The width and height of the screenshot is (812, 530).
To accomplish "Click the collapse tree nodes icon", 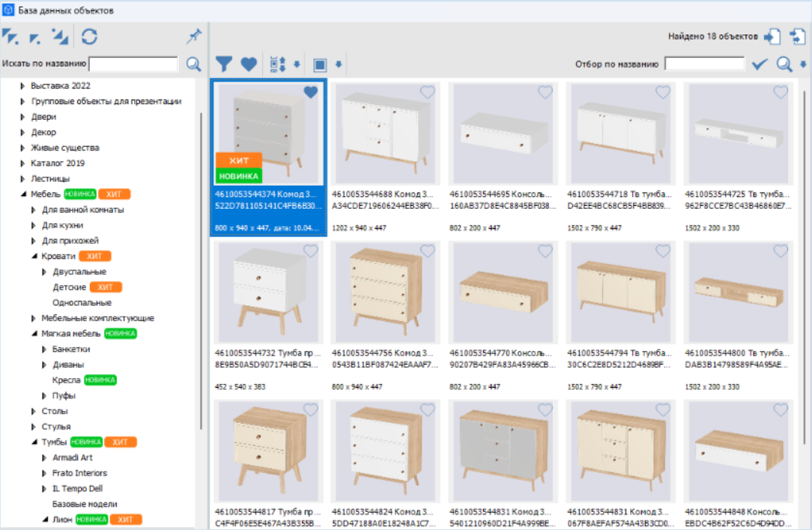I will click(x=60, y=36).
